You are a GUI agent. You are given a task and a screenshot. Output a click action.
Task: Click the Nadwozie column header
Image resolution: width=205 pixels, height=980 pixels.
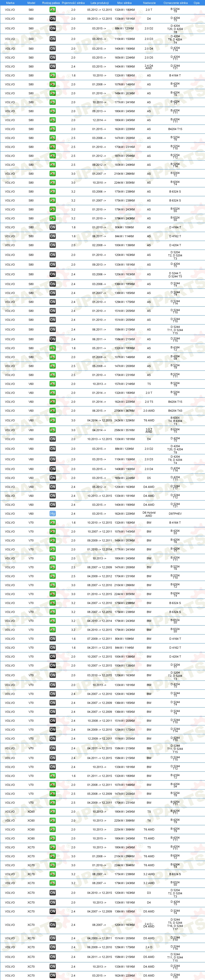tap(149, 3)
